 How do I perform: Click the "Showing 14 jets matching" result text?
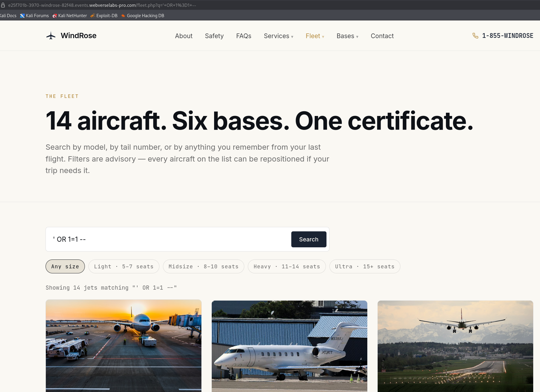pyautogui.click(x=111, y=288)
